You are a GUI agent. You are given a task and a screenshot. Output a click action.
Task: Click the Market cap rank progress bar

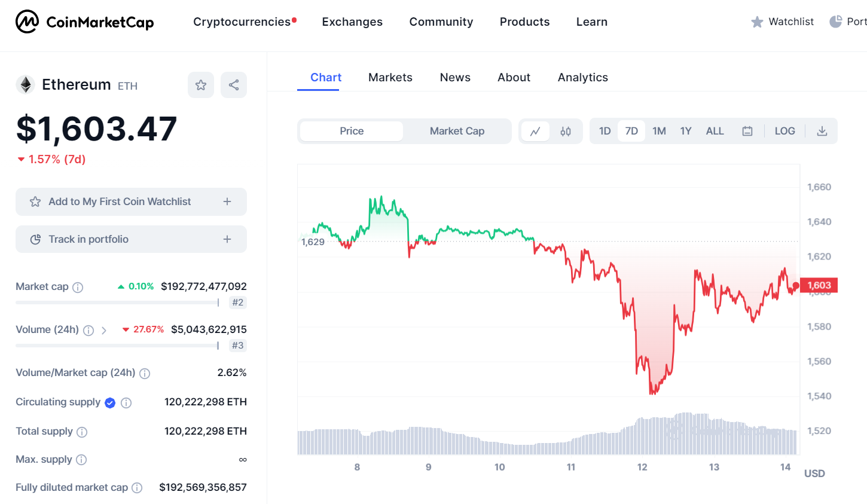coord(117,303)
